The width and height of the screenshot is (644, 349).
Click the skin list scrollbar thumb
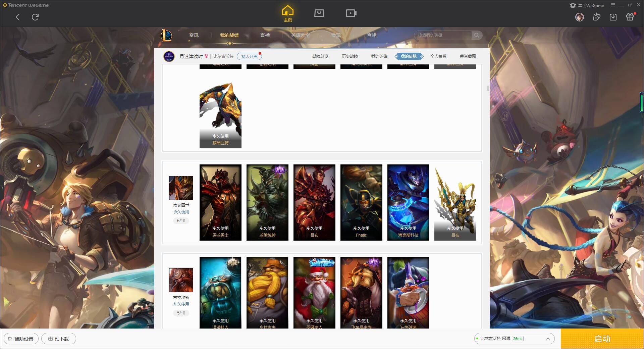(488, 89)
